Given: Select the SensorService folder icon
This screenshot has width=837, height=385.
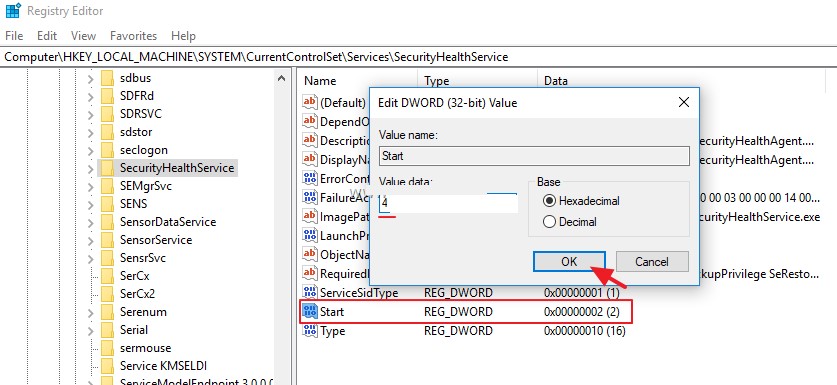Looking at the screenshot, I should click(x=107, y=240).
